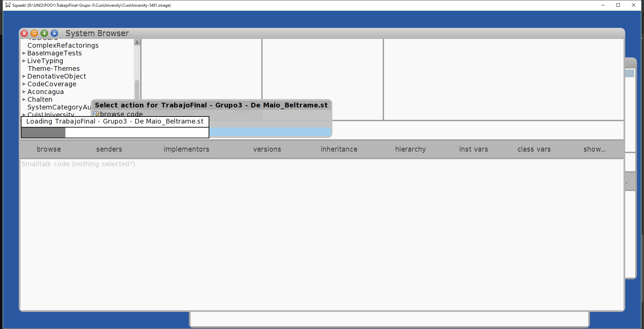
Task: Click the class vars button
Action: point(534,149)
